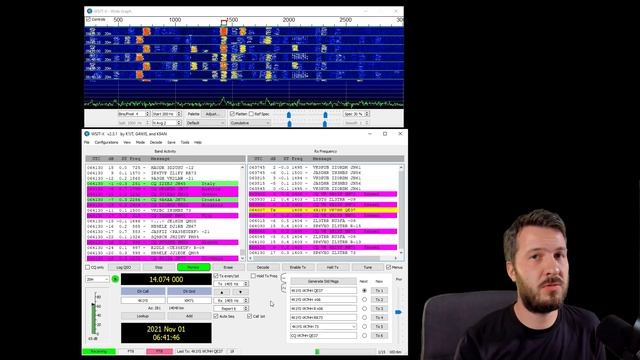
Task: Click the green Monitor button
Action: [193, 267]
